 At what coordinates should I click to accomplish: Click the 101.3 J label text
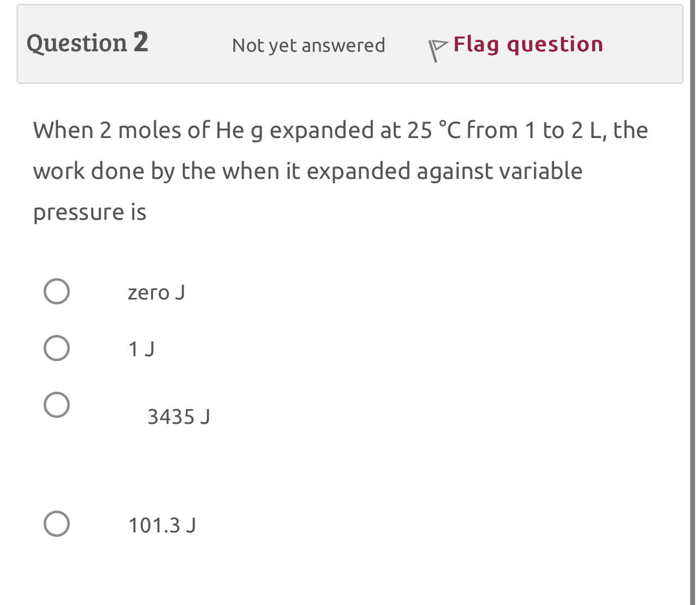(x=162, y=525)
